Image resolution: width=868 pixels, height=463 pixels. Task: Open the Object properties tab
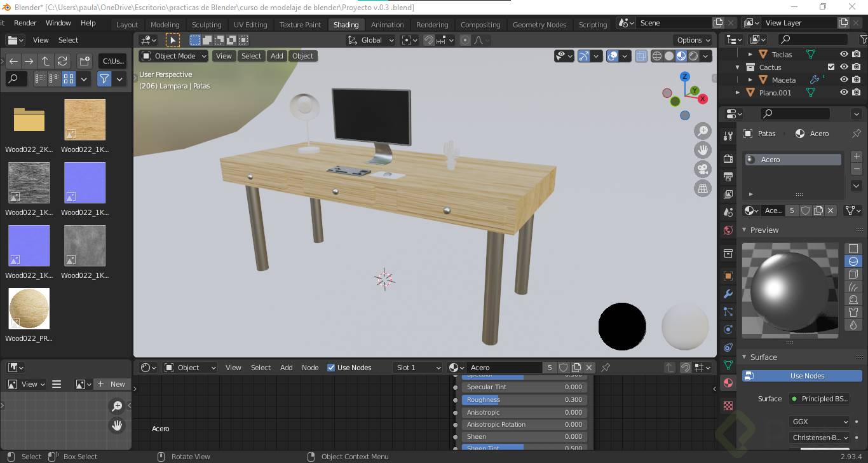coord(728,276)
